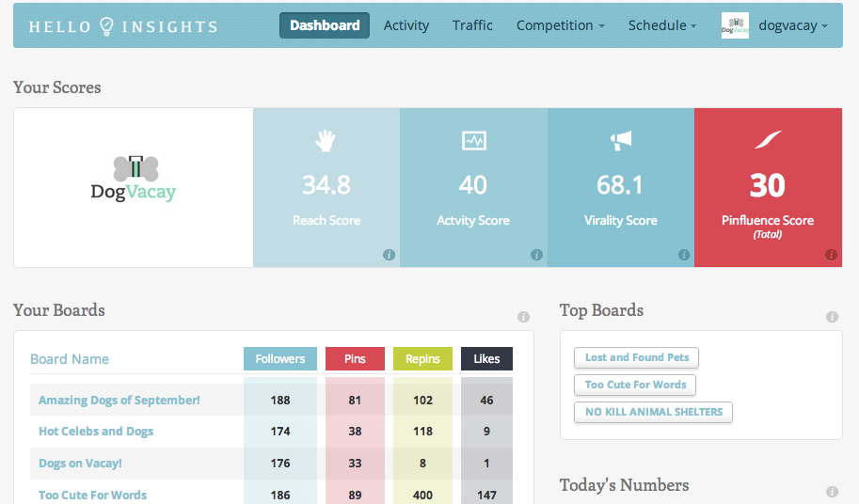Viewport: 859px width, 504px height.
Task: Click Too Cute For Words top board button
Action: pos(635,385)
